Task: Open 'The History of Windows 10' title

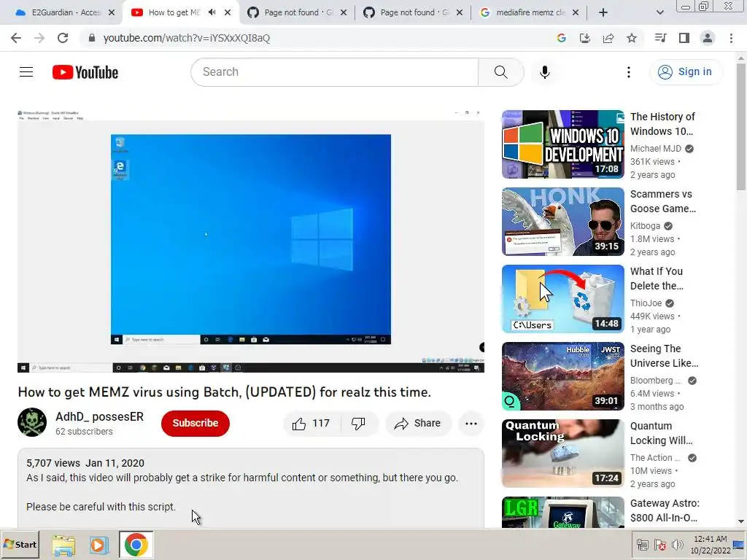Action: [662, 124]
